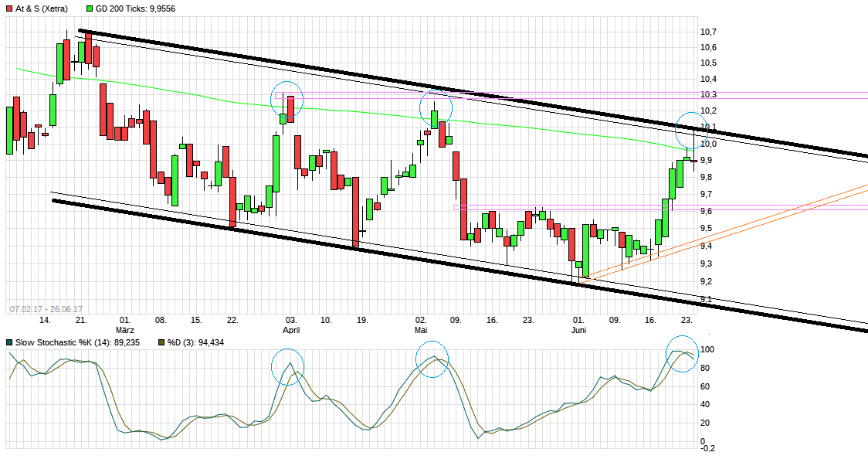This screenshot has width=868, height=459.
Task: Click the 'März' month label
Action: coord(124,330)
